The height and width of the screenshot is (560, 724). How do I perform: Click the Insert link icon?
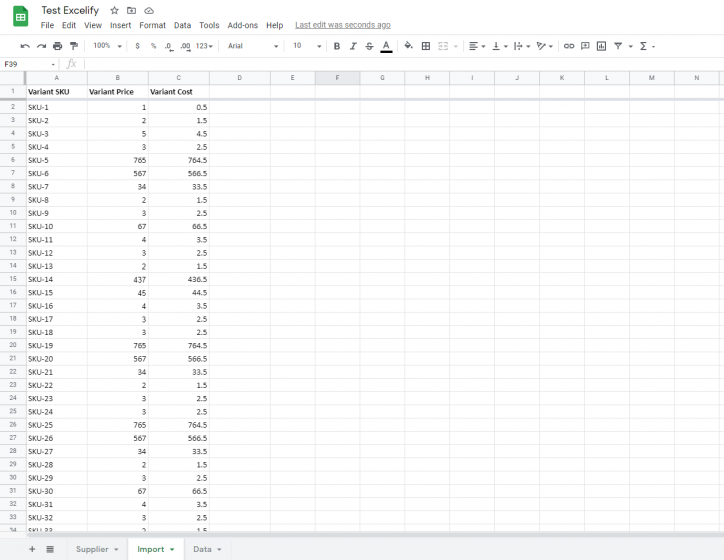click(x=569, y=46)
